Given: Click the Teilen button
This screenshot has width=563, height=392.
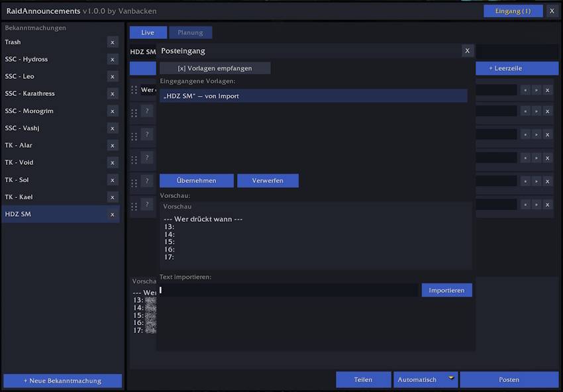Looking at the screenshot, I should tap(364, 379).
